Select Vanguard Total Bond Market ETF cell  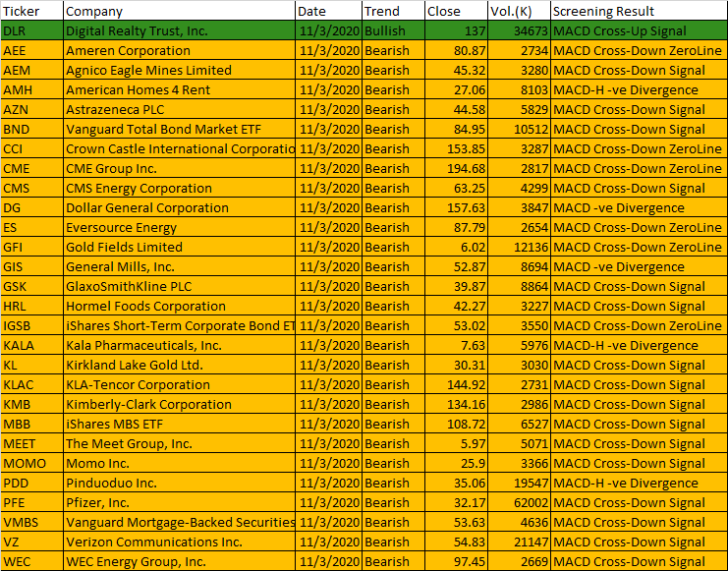click(x=179, y=129)
